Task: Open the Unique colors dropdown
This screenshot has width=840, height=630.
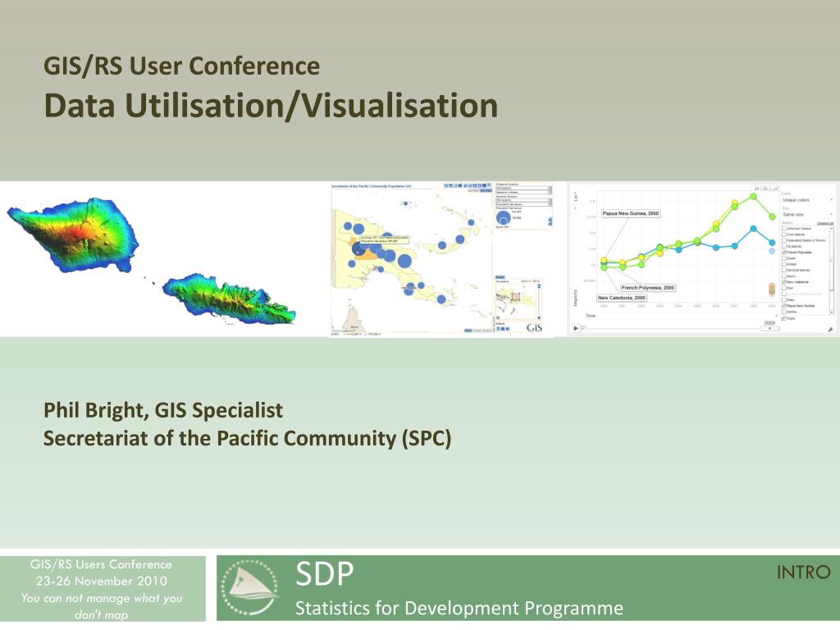Action: (x=807, y=200)
